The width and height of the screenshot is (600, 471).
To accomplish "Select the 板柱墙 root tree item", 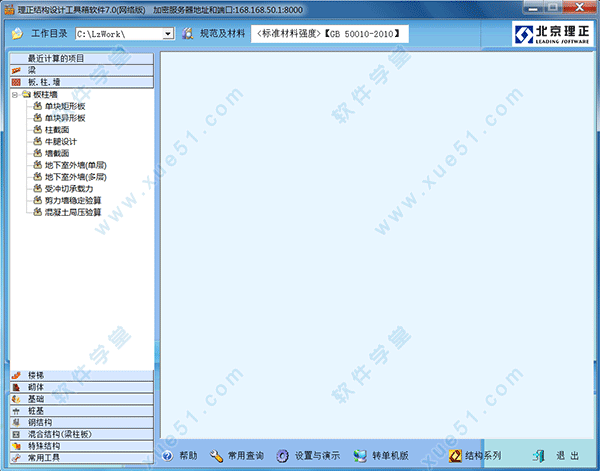I will (x=45, y=95).
